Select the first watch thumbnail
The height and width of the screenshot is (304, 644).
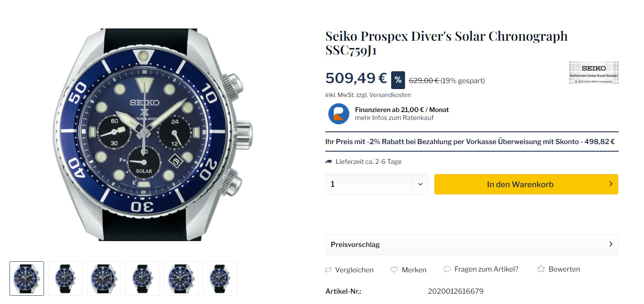tap(27, 278)
